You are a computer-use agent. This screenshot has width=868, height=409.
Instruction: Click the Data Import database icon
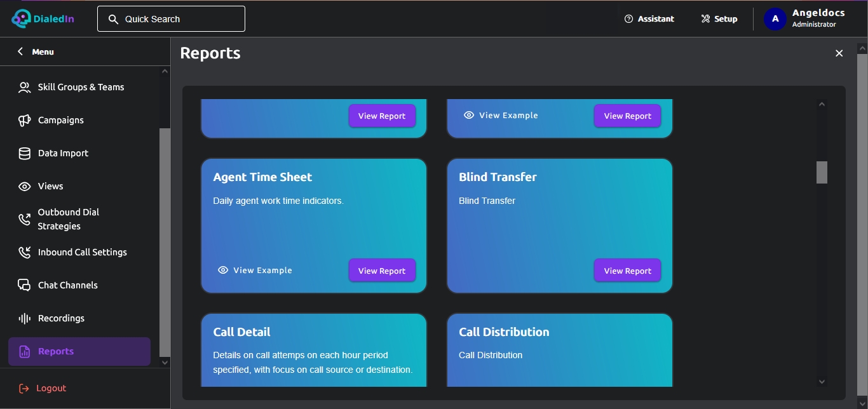point(24,153)
